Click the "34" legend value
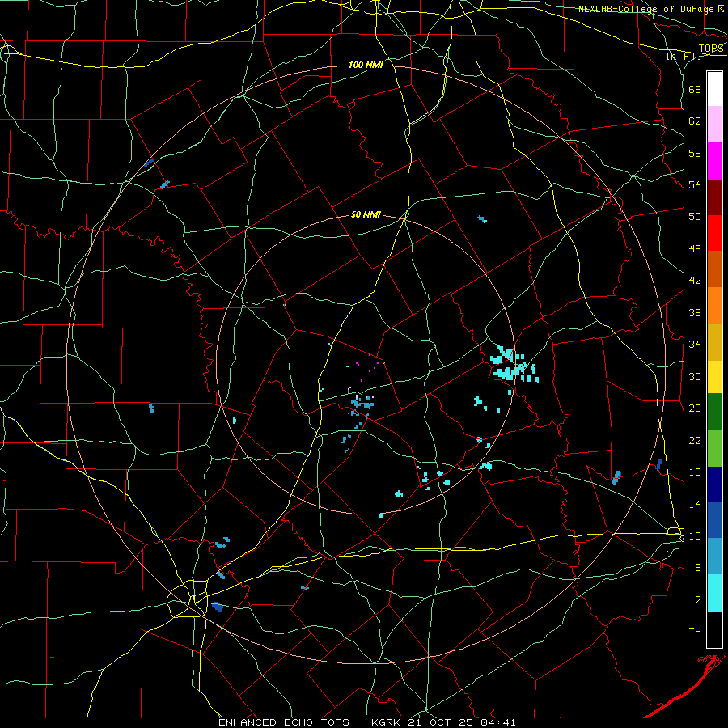The height and width of the screenshot is (728, 728). tap(695, 345)
